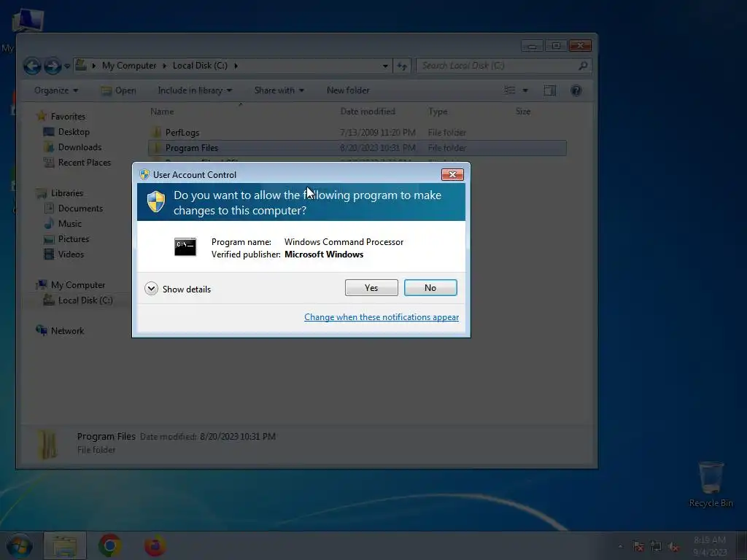Select My Computer in address bar
The width and height of the screenshot is (747, 560).
pyautogui.click(x=129, y=65)
